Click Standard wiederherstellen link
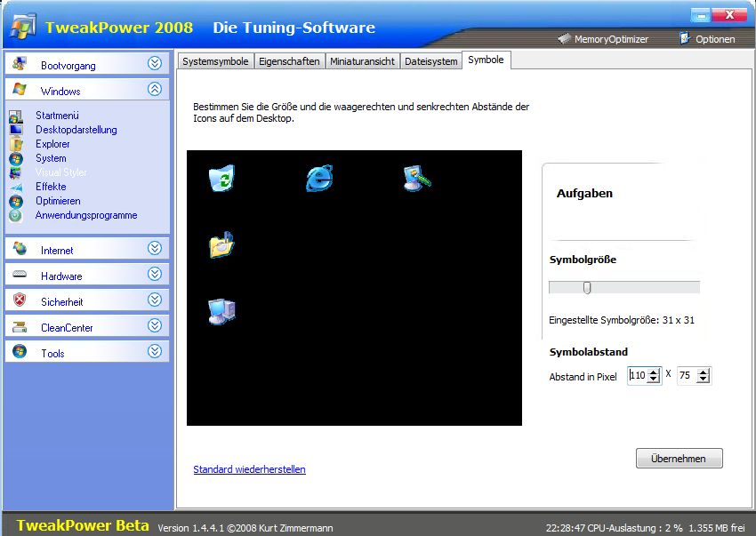Image resolution: width=756 pixels, height=536 pixels. pyautogui.click(x=249, y=469)
